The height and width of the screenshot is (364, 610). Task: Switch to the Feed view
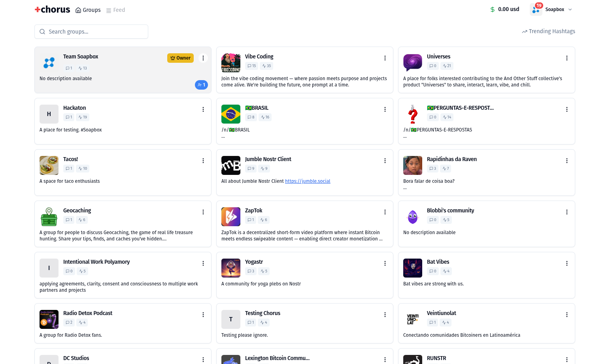pos(115,10)
